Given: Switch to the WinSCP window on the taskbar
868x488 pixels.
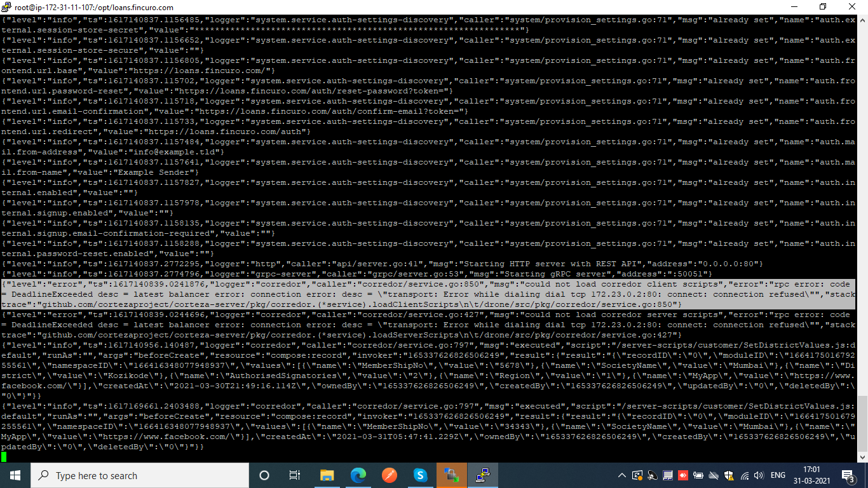Looking at the screenshot, I should click(x=451, y=475).
